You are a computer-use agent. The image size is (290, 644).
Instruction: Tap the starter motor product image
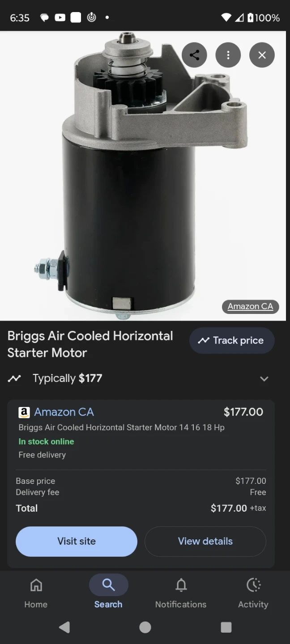pos(134,188)
